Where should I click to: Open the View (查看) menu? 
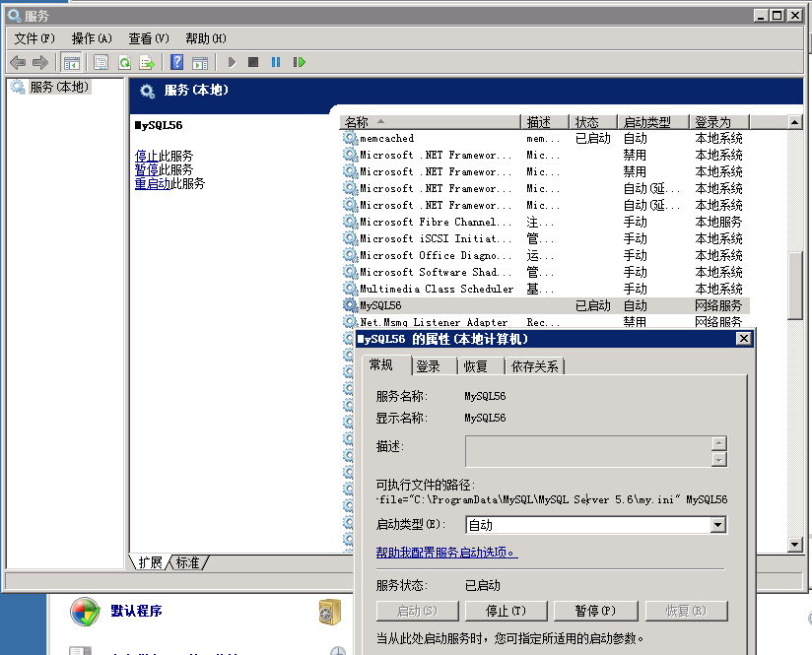click(x=149, y=38)
